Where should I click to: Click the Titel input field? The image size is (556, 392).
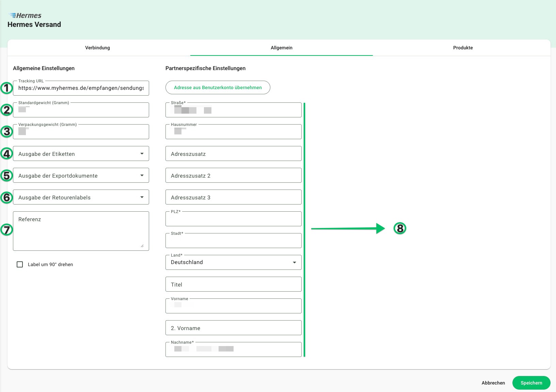[x=234, y=284]
